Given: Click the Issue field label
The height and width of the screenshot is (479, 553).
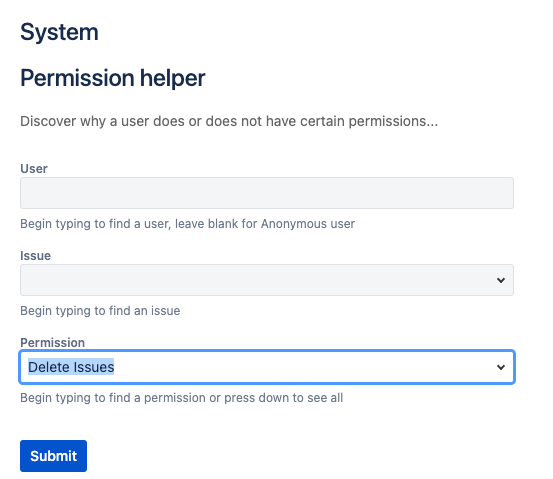Looking at the screenshot, I should click(x=36, y=256).
